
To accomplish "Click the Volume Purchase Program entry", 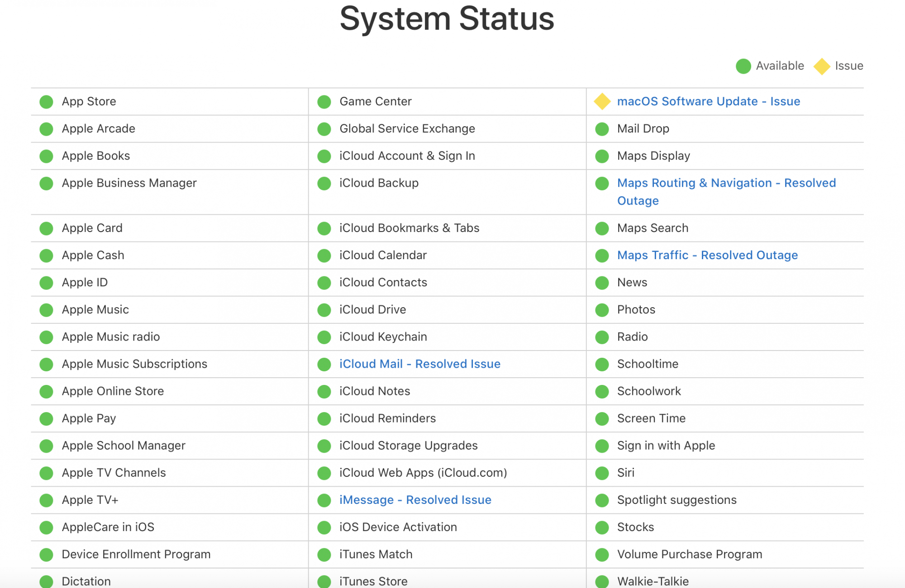I will tap(689, 554).
